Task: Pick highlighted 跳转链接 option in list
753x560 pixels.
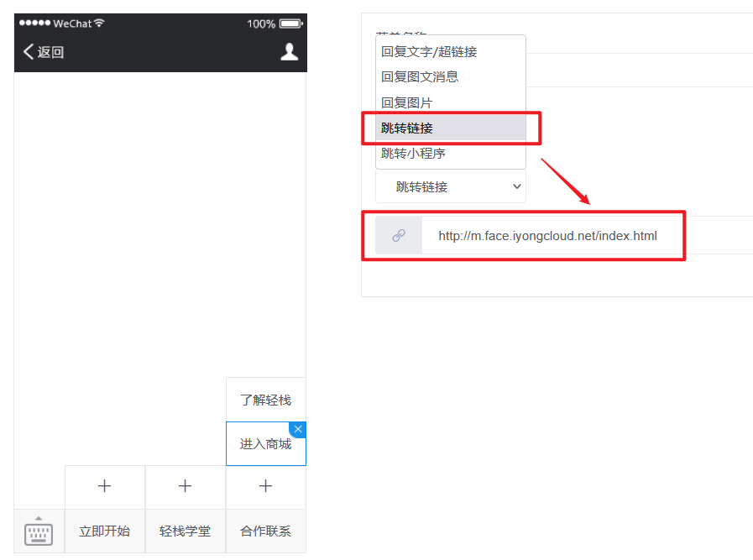Action: pos(451,128)
